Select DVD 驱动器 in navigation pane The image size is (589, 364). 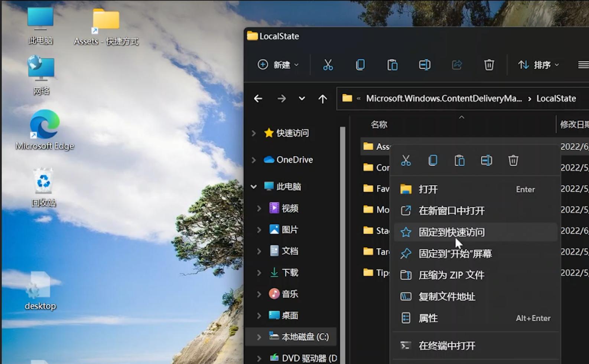coord(303,358)
